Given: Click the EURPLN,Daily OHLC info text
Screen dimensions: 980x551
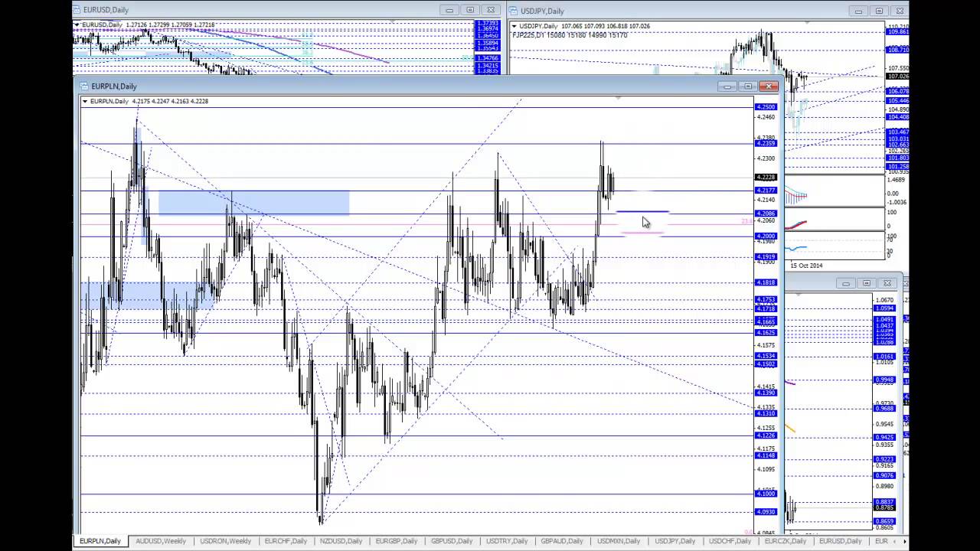Looking at the screenshot, I should pyautogui.click(x=149, y=101).
